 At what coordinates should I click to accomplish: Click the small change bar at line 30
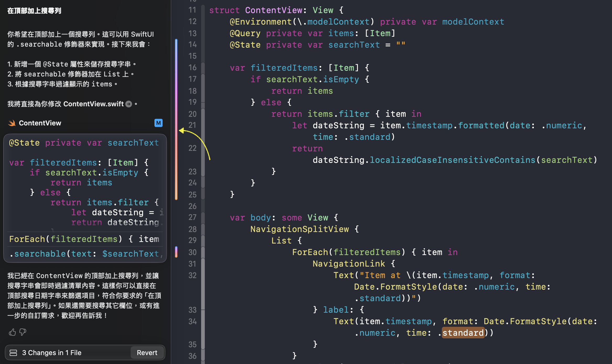176,252
